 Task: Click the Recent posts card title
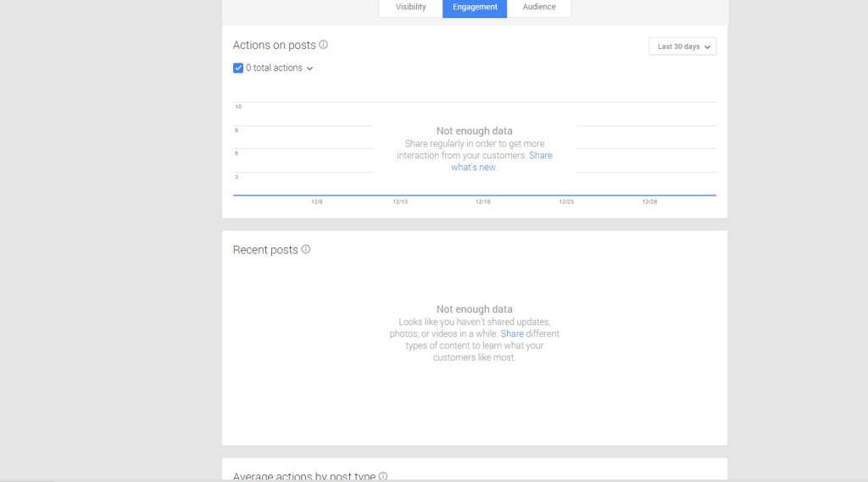pyautogui.click(x=265, y=250)
